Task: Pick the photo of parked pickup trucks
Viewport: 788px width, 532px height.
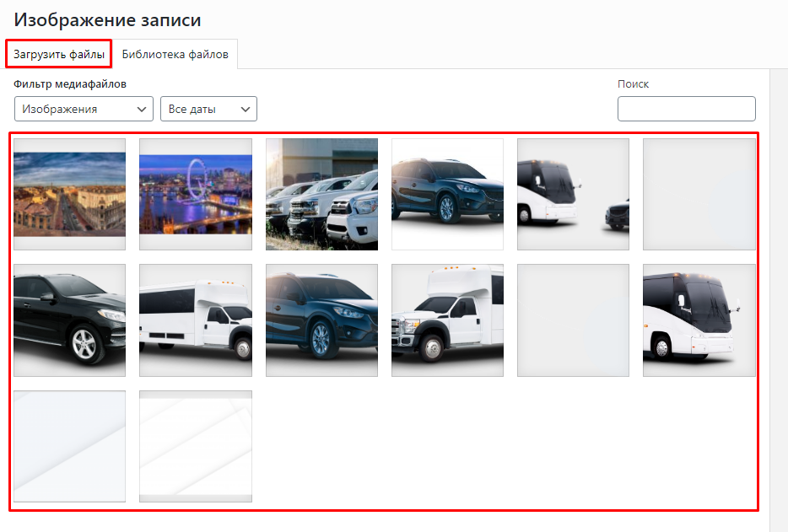Action: coord(321,195)
